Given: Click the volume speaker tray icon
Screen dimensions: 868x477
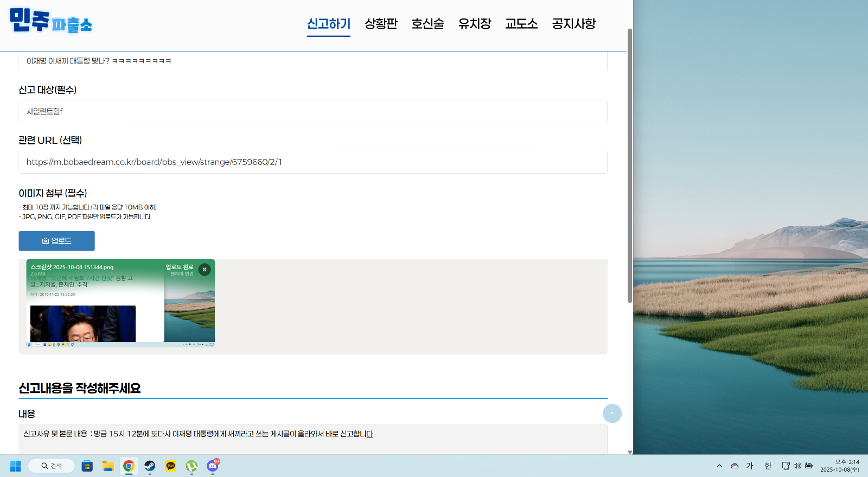Looking at the screenshot, I should click(797, 466).
